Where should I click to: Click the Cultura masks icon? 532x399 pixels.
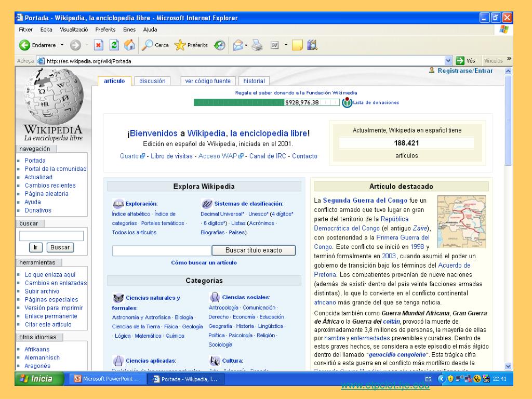point(215,361)
